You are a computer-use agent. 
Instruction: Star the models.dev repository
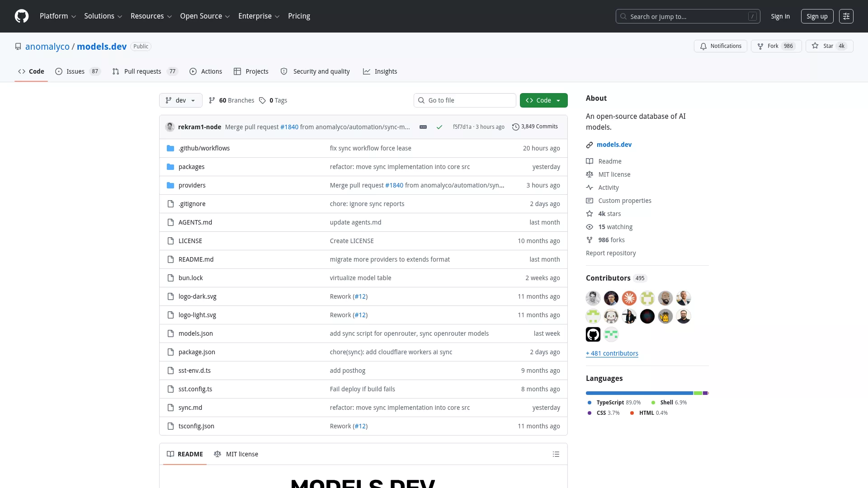coord(829,46)
